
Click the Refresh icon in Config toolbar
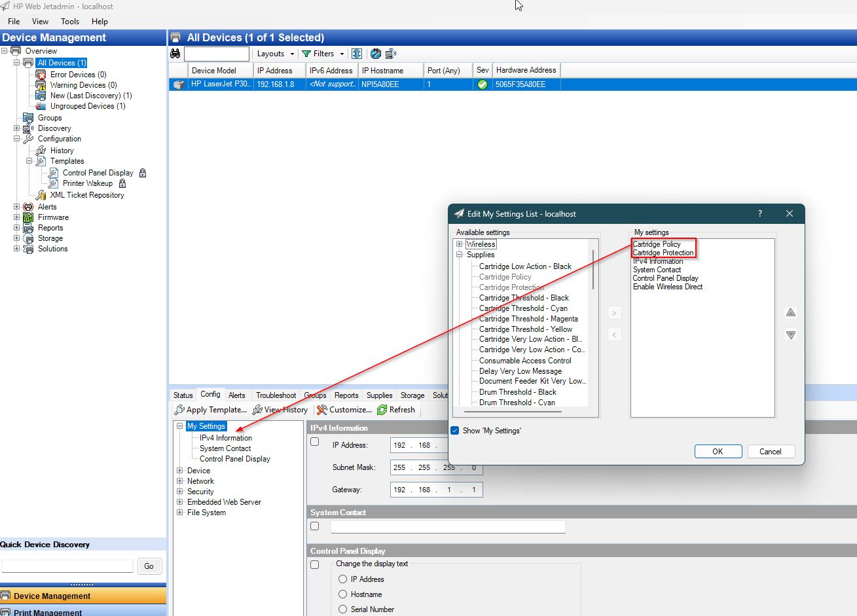click(x=382, y=410)
